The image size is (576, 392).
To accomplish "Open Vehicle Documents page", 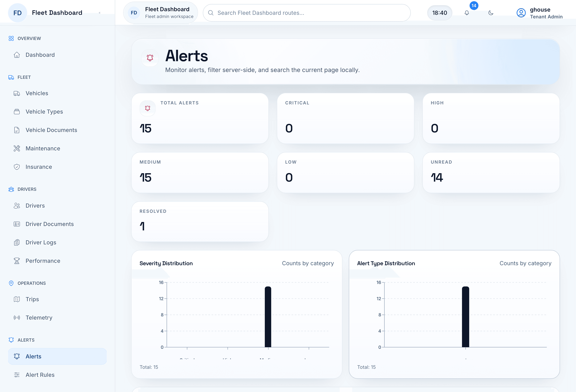I will point(57,130).
